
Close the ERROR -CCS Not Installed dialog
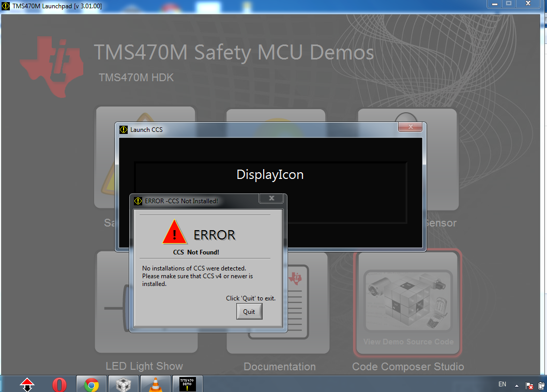coord(271,198)
